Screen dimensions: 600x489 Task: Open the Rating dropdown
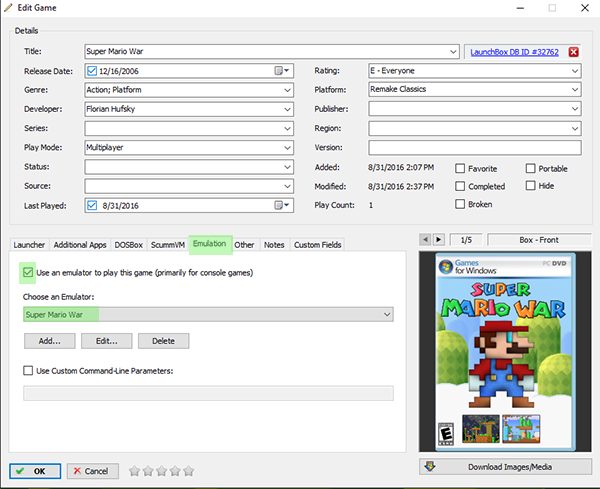point(575,71)
